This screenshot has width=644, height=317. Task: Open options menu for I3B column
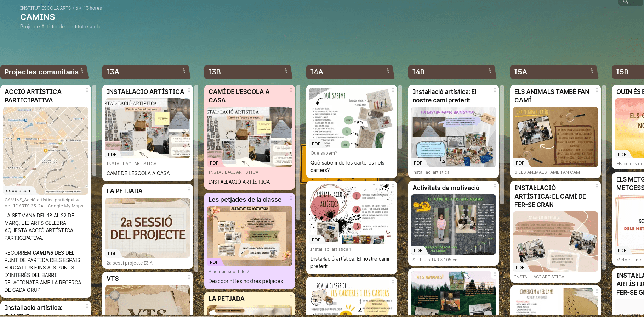coord(286,71)
